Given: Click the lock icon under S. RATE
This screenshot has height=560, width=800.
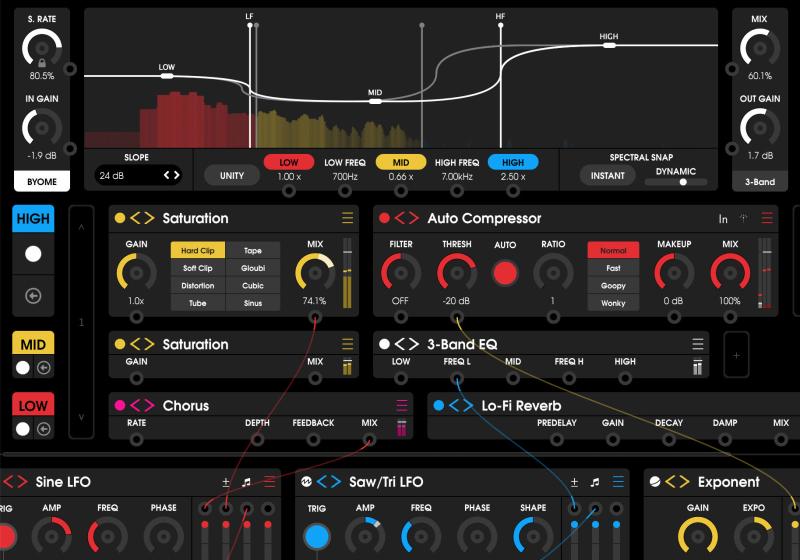Looking at the screenshot, I should tap(42, 63).
